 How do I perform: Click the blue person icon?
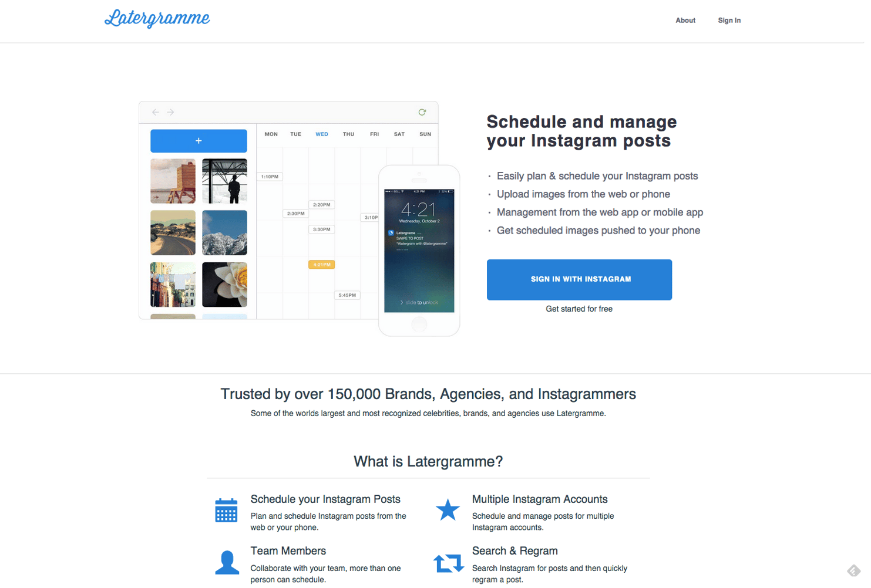tap(227, 562)
